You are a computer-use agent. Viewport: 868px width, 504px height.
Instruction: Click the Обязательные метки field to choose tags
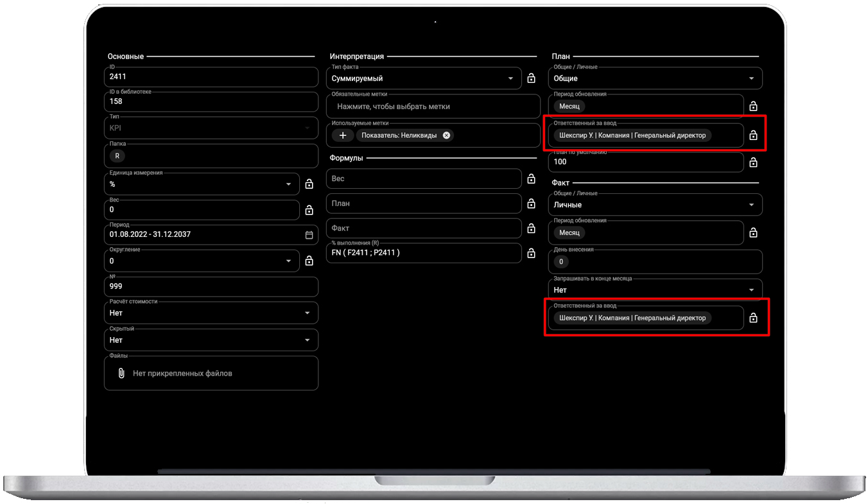point(433,107)
